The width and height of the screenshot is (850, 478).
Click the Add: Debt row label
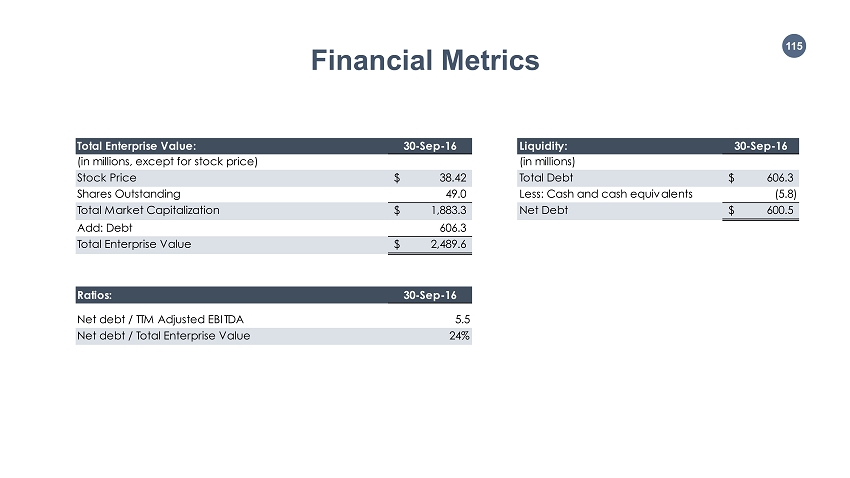click(x=104, y=227)
